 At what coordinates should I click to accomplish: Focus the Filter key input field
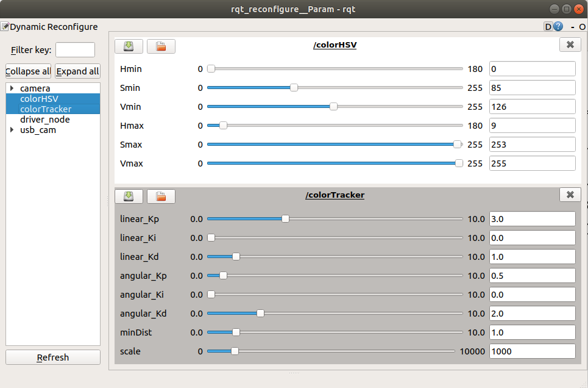click(x=75, y=49)
